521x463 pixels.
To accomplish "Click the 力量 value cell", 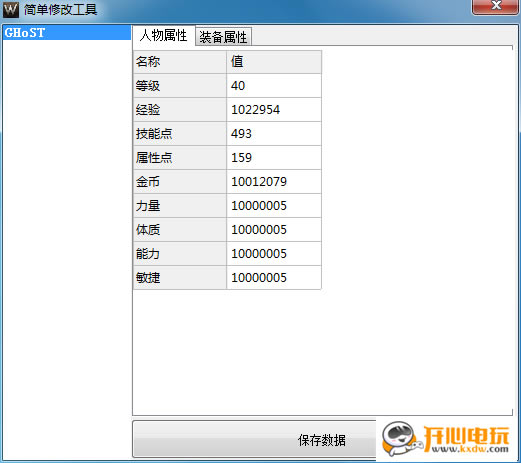I will coord(274,206).
